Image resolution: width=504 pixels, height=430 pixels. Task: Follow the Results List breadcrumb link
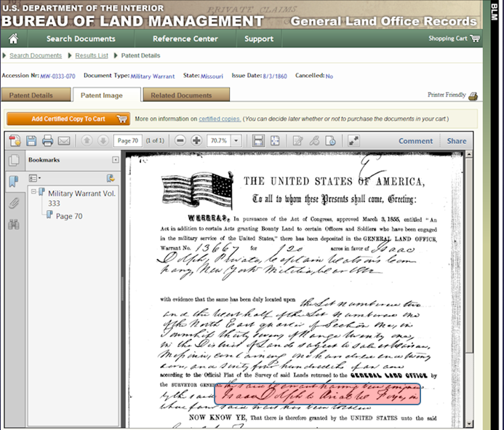point(92,55)
